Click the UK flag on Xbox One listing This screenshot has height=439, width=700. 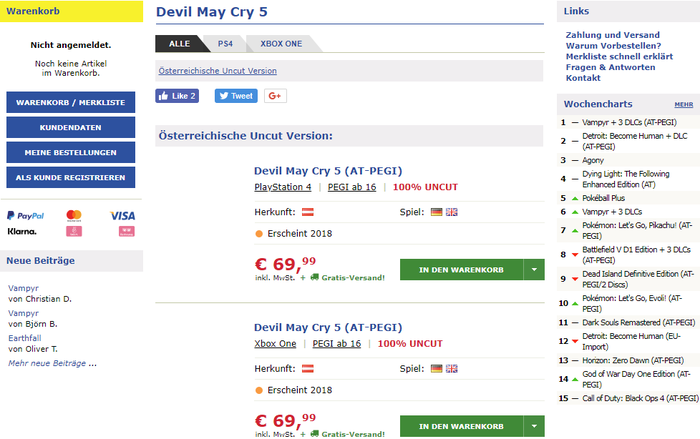click(x=452, y=367)
